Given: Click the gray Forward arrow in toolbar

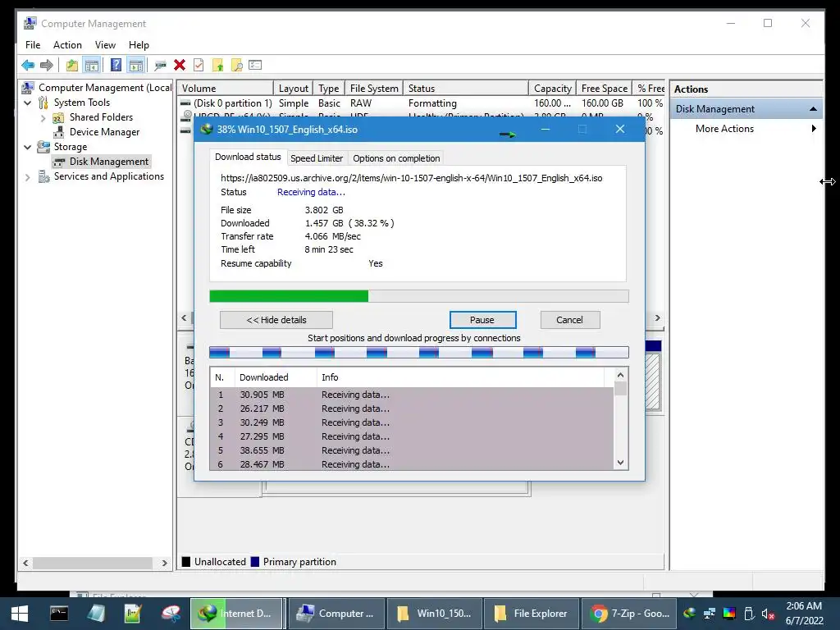Looking at the screenshot, I should (47, 66).
